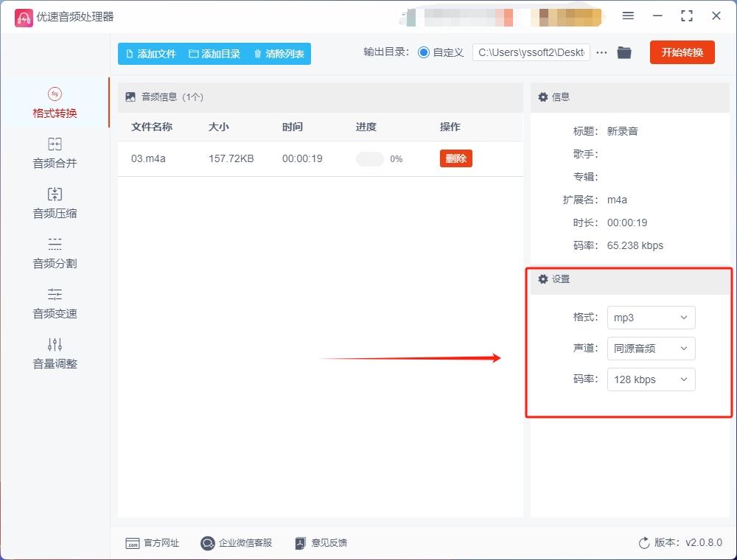Select the 音频合并 (audio merge) tool

[53, 153]
